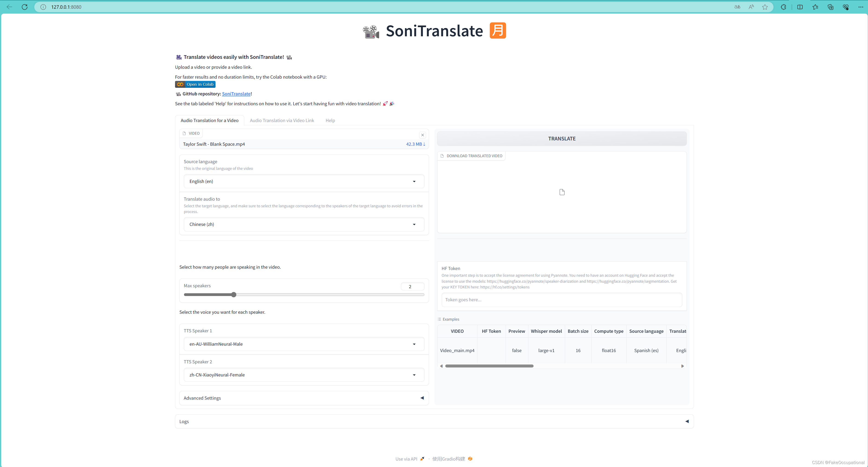
Task: Open the Source language English dropdown
Action: (x=304, y=182)
